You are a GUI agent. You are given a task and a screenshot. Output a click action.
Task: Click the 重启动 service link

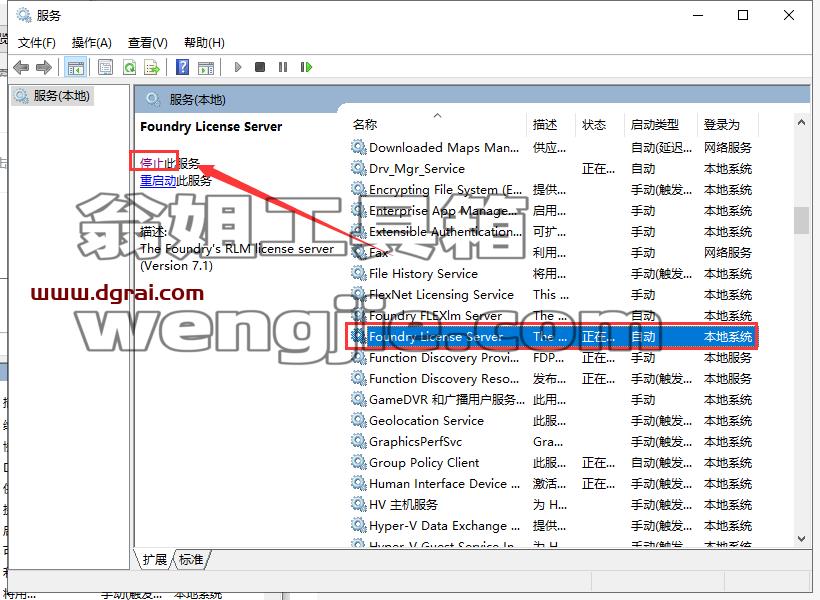158,180
